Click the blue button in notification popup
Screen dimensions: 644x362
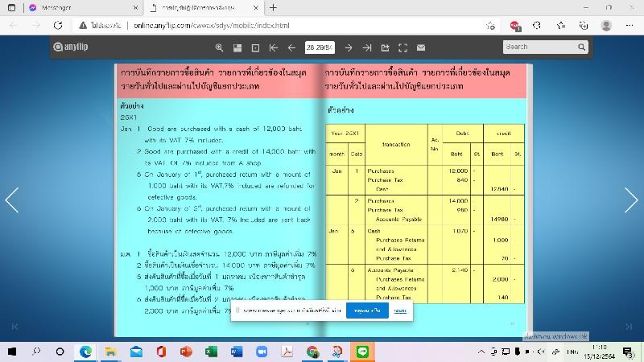(x=367, y=310)
